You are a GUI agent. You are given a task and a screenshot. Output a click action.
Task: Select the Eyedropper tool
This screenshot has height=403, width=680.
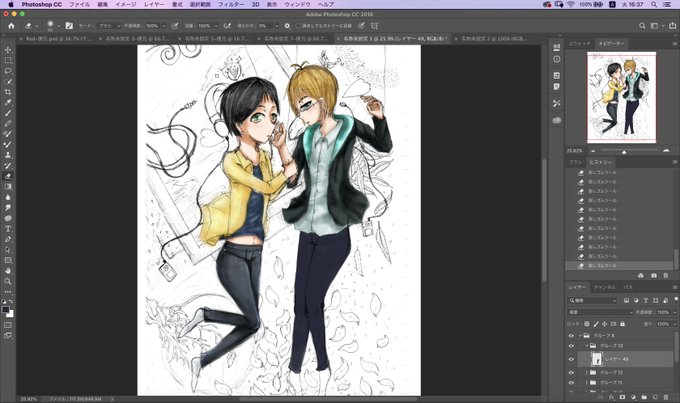point(8,102)
